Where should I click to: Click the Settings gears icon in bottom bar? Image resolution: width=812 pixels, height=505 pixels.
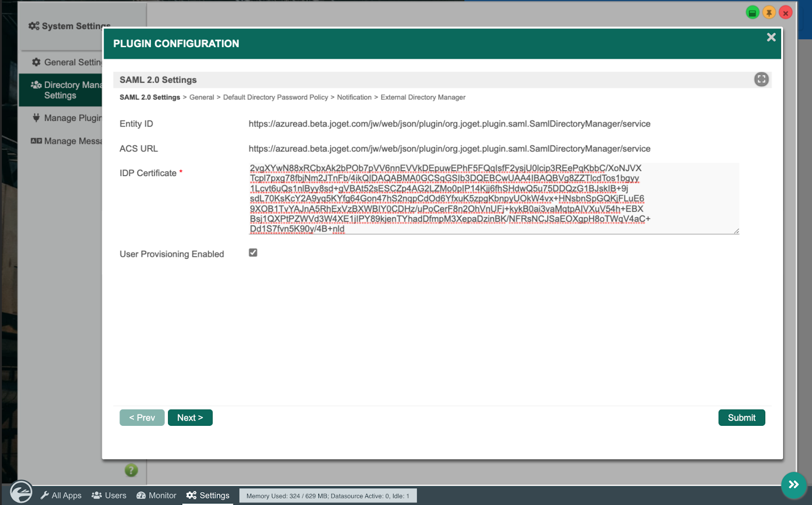pos(191,495)
